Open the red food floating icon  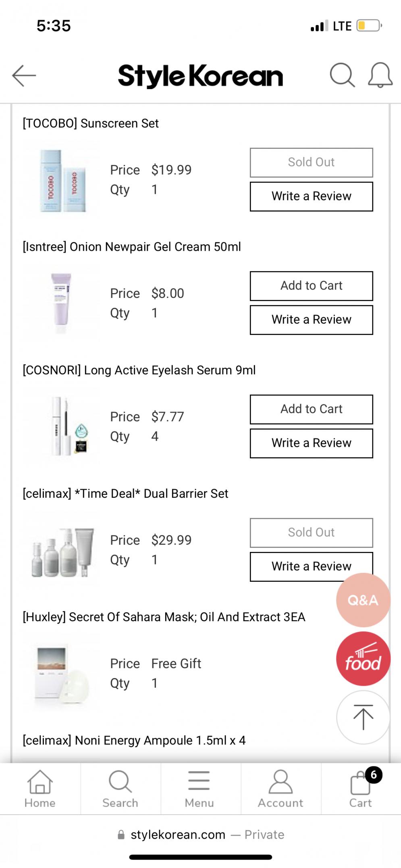coord(363,659)
